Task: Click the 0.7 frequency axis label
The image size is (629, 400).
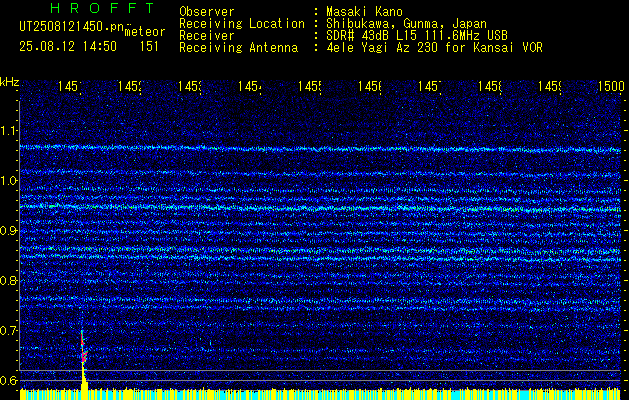Action: (9, 331)
